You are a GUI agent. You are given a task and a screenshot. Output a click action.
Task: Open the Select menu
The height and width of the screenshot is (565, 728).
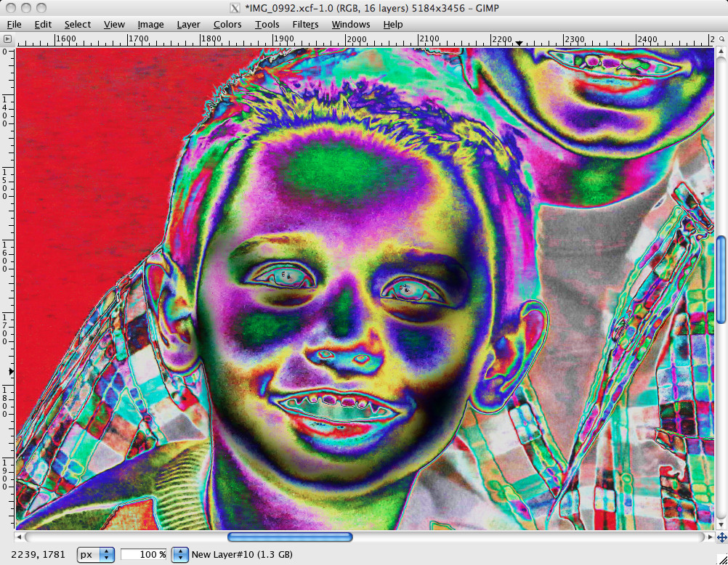[x=77, y=24]
